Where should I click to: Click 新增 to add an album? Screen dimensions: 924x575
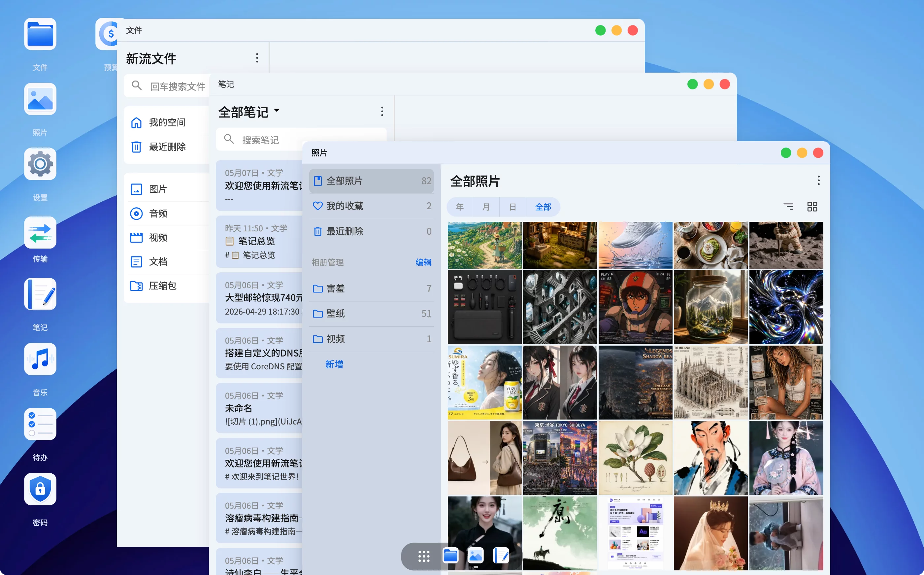[x=334, y=364]
